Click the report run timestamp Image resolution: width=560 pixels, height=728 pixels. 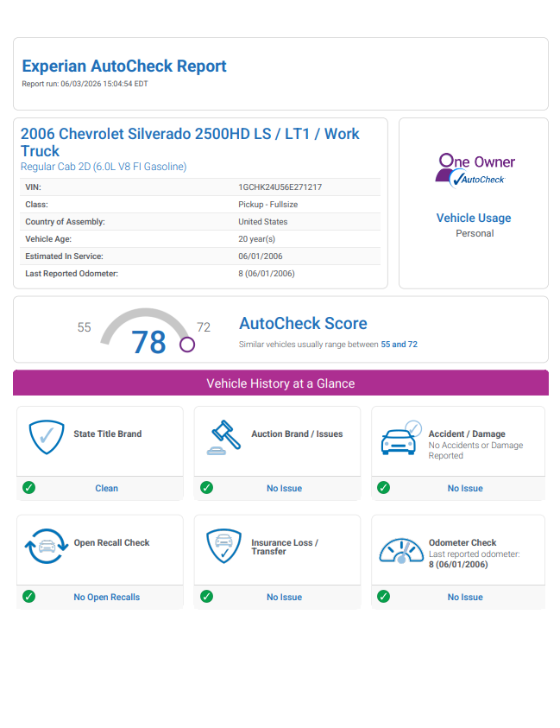[85, 84]
